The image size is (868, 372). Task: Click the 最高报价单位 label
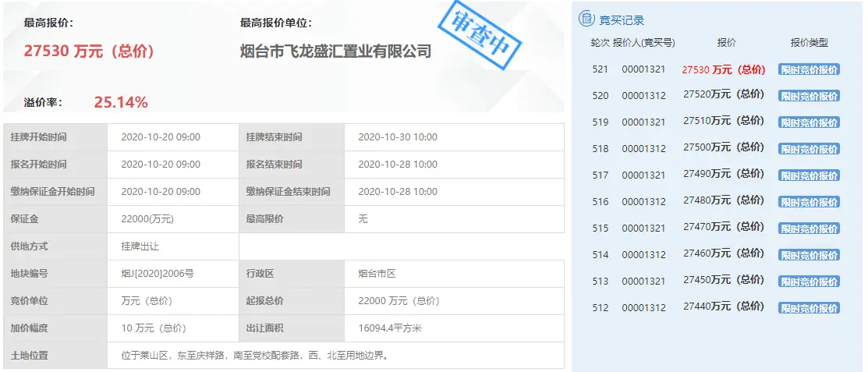point(275,23)
